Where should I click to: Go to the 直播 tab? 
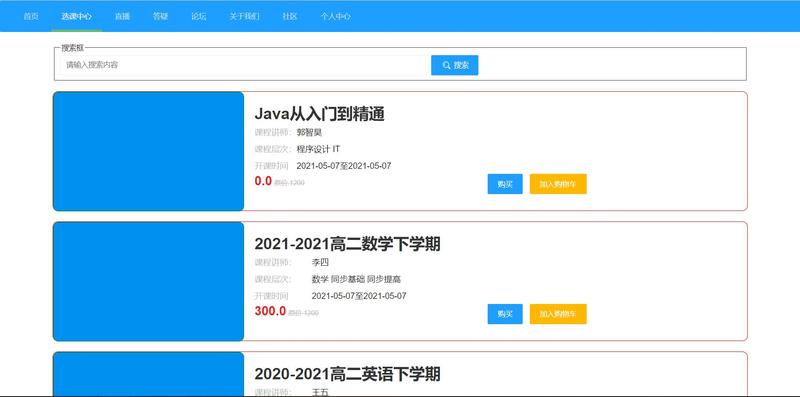pyautogui.click(x=122, y=16)
